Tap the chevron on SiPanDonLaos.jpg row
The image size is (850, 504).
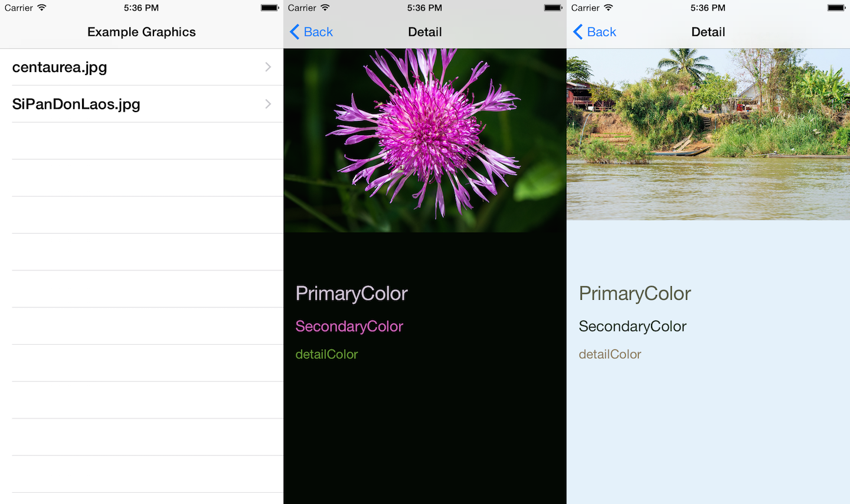point(268,104)
